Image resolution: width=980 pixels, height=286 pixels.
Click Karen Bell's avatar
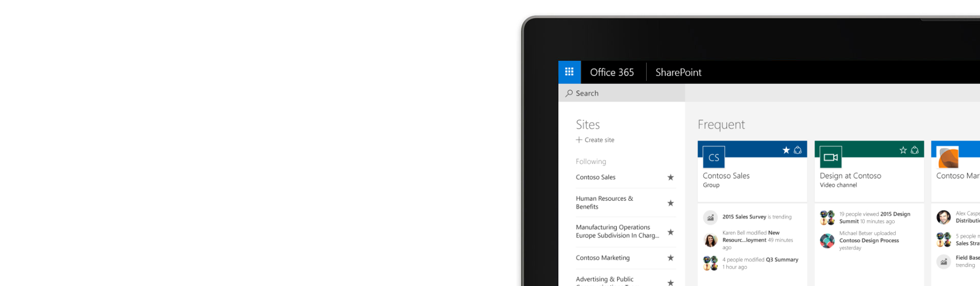(x=710, y=240)
